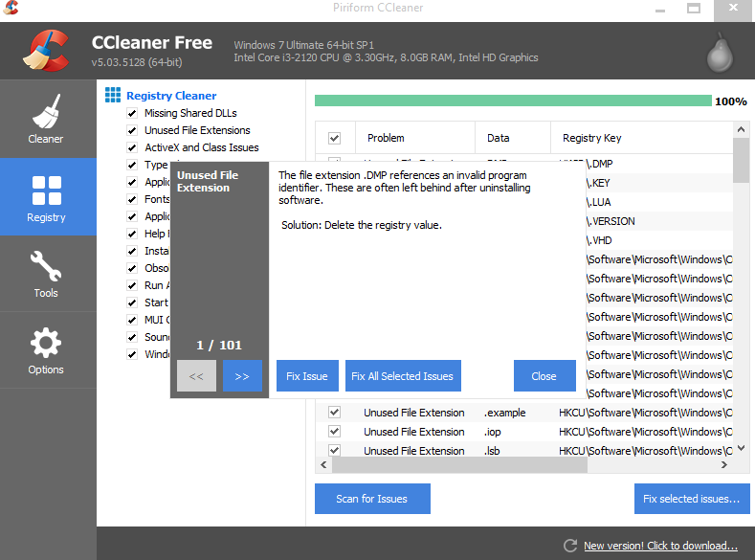Screen dimensions: 755x560
Task: Click the Piriform pear icon
Action: point(720,53)
